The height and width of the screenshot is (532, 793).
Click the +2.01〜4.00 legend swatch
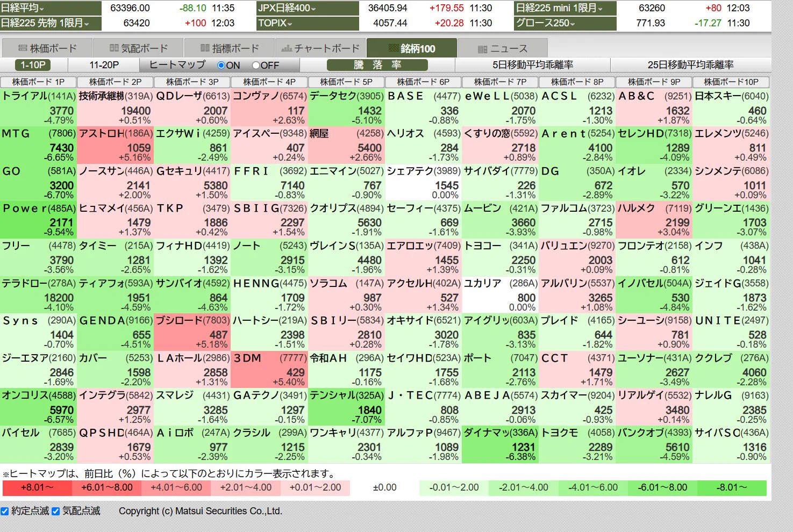coord(246,488)
